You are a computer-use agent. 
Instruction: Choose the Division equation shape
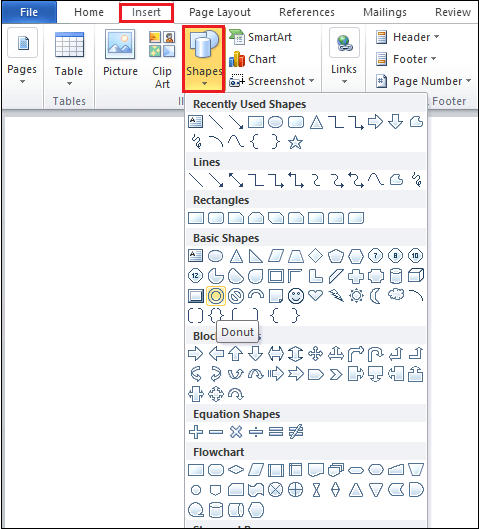pyautogui.click(x=256, y=432)
